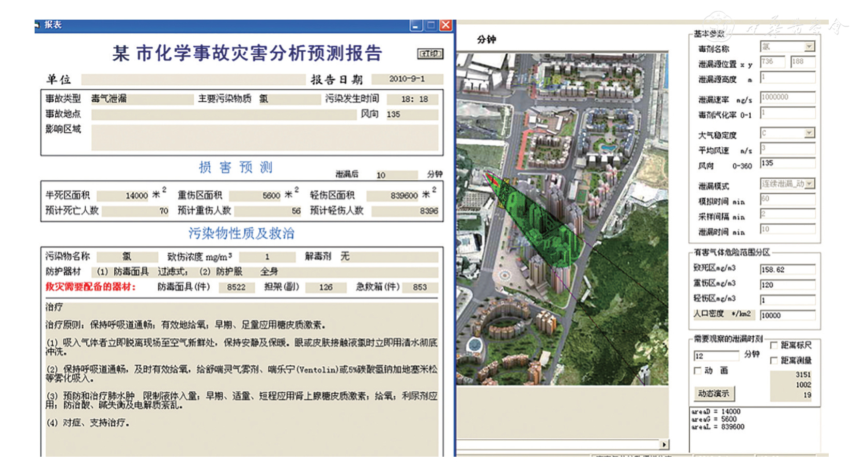Click the 风向 input field showing 135

click(787, 163)
